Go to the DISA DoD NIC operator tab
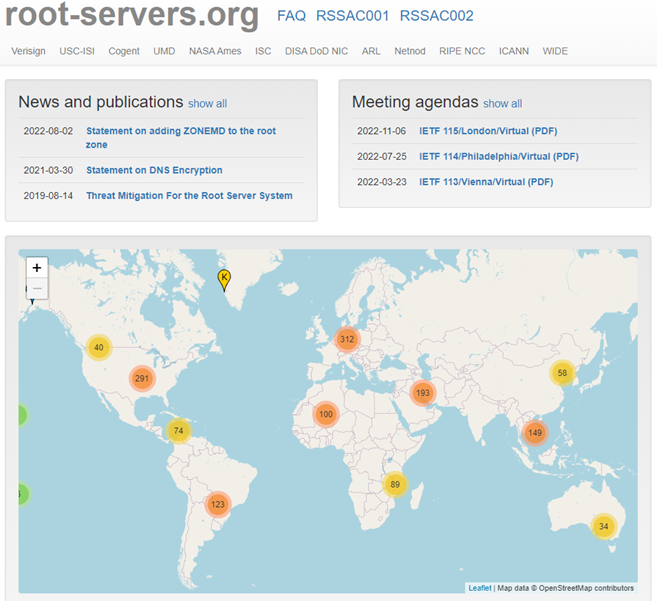 [x=316, y=51]
